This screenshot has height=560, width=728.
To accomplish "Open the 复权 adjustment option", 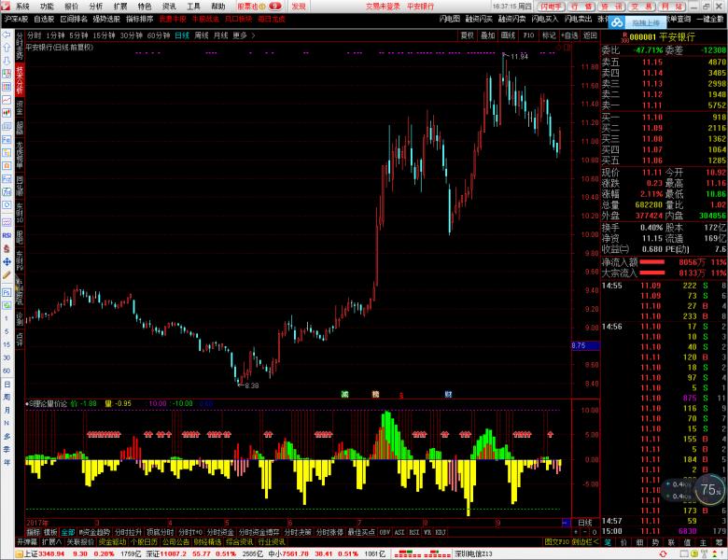I will coord(467,35).
